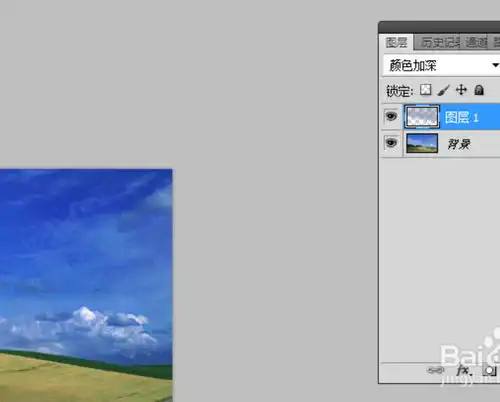Click the lock transparent pixels icon

coord(425,90)
